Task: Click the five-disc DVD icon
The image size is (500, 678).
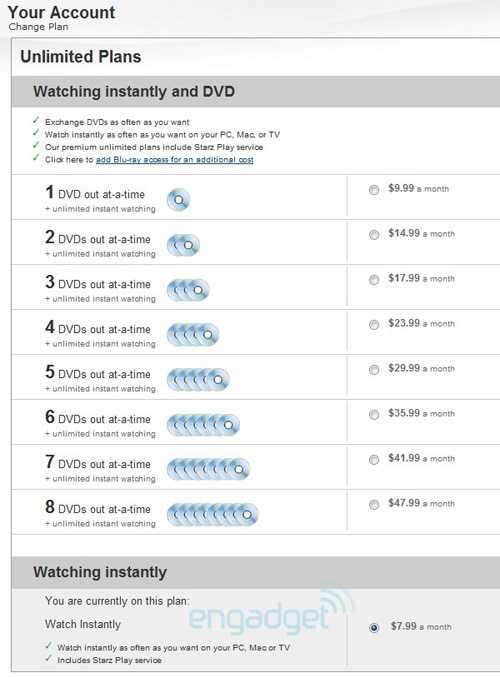Action: pos(198,380)
